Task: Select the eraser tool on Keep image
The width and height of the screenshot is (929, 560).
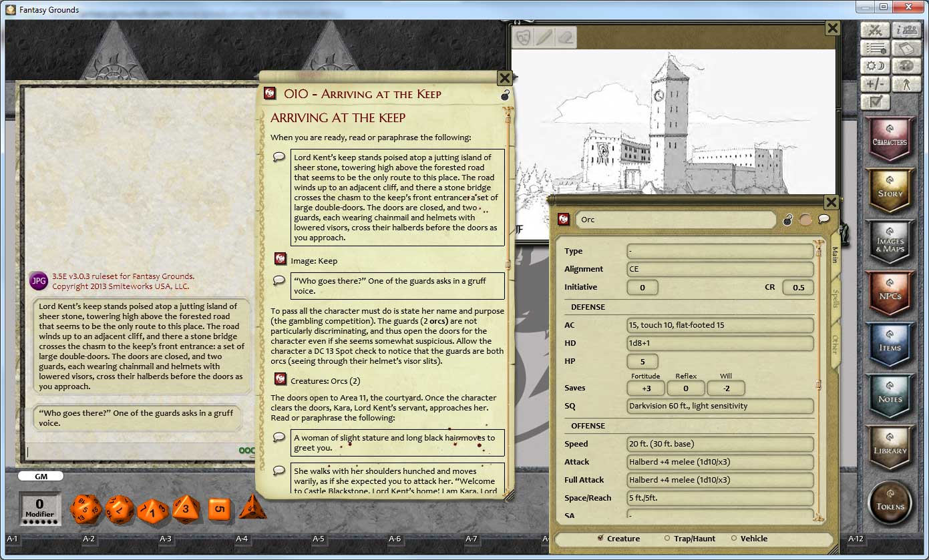Action: pyautogui.click(x=566, y=37)
